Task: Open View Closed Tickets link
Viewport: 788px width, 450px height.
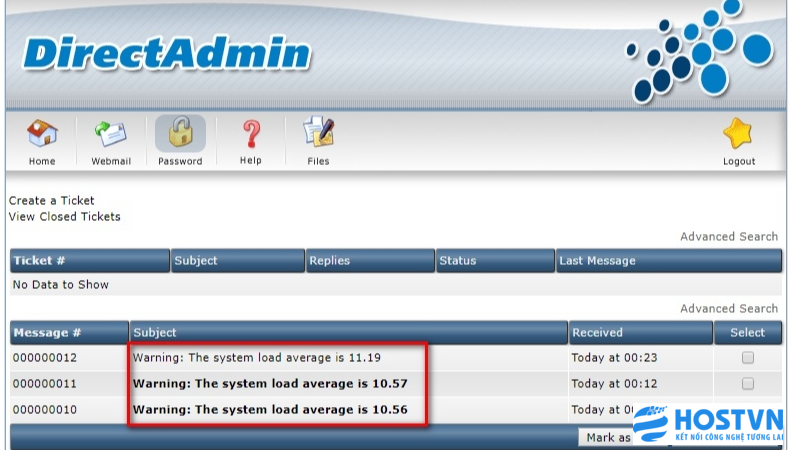Action: coord(64,217)
